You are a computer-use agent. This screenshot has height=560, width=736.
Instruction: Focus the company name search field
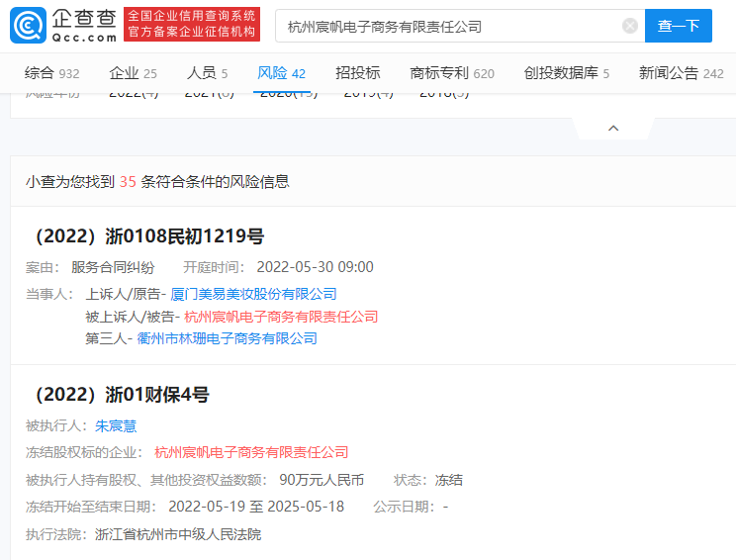[x=460, y=26]
